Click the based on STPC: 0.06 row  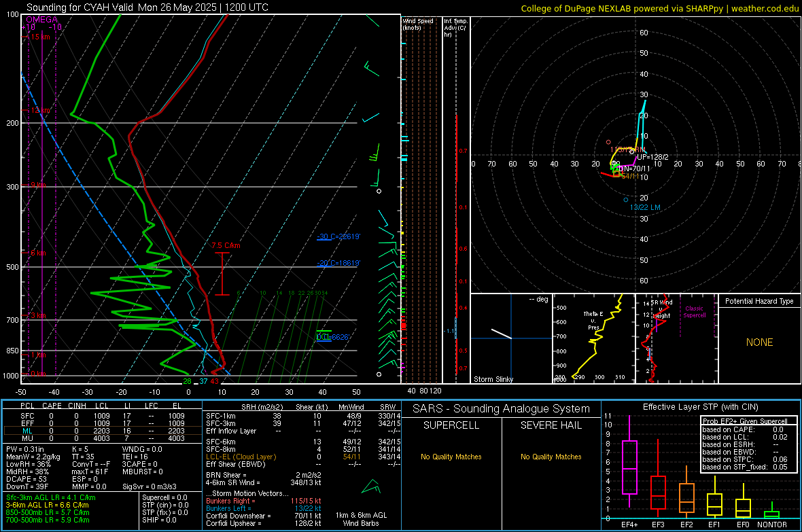[x=745, y=459]
